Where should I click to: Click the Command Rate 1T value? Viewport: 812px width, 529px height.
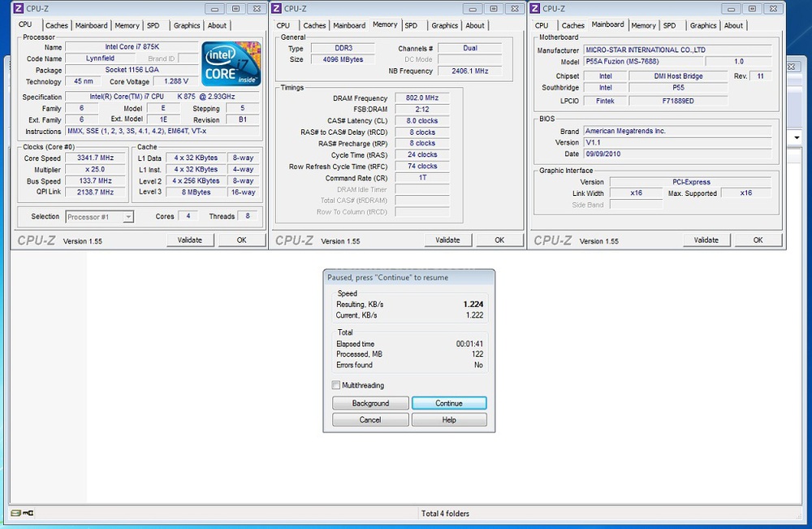pos(422,177)
